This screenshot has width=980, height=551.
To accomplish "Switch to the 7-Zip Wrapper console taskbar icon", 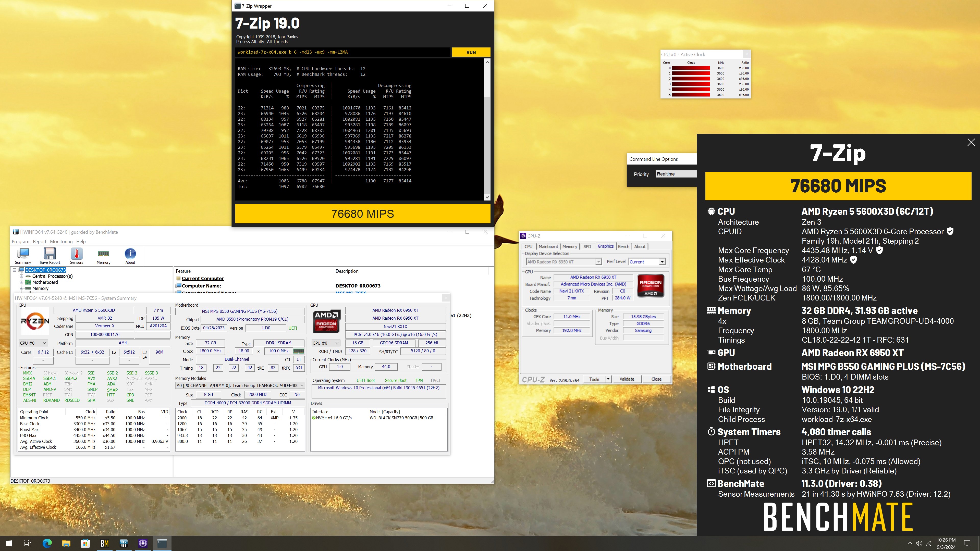I will (x=162, y=543).
